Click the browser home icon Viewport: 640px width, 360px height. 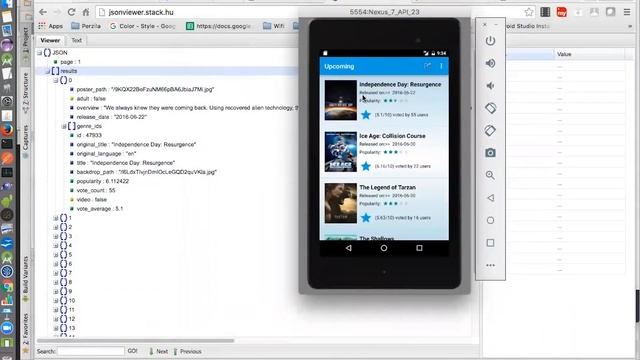tap(86, 12)
